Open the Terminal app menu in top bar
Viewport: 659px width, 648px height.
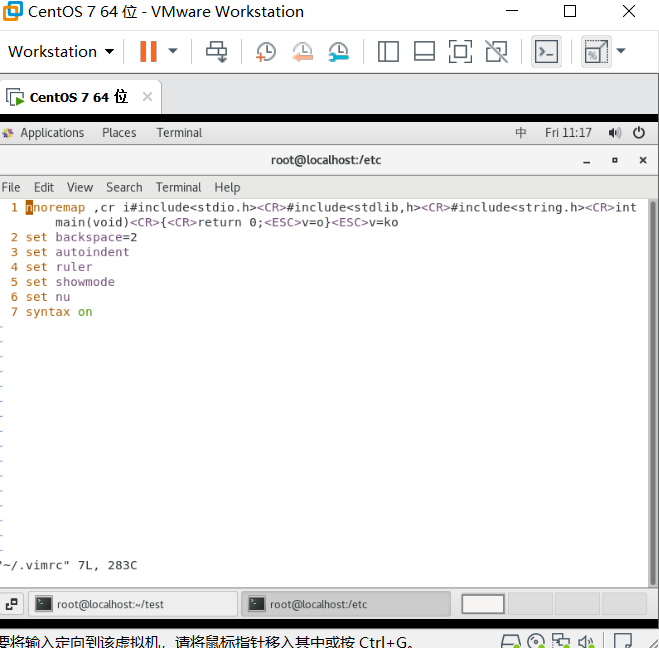tap(179, 133)
